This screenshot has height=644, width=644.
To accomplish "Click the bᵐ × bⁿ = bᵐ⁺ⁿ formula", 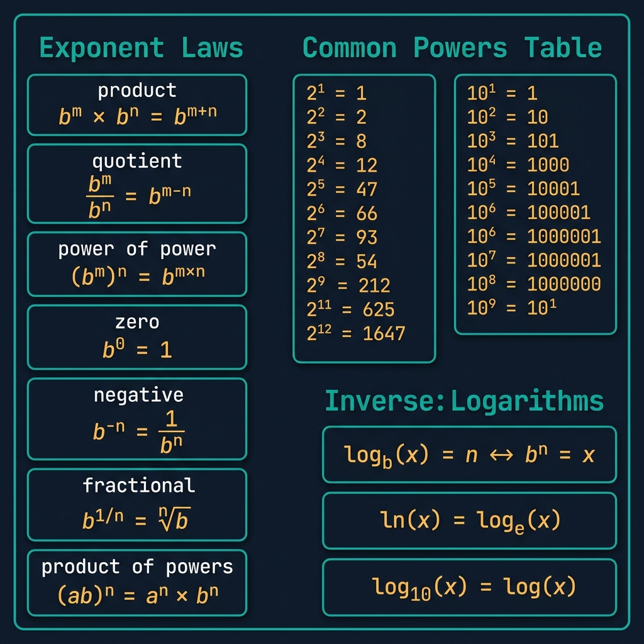I will click(x=138, y=116).
